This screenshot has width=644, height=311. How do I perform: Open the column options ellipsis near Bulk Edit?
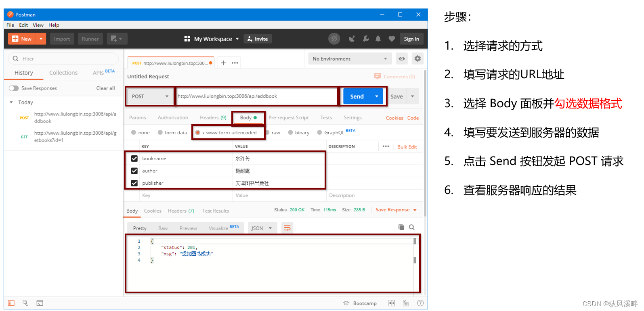click(386, 146)
